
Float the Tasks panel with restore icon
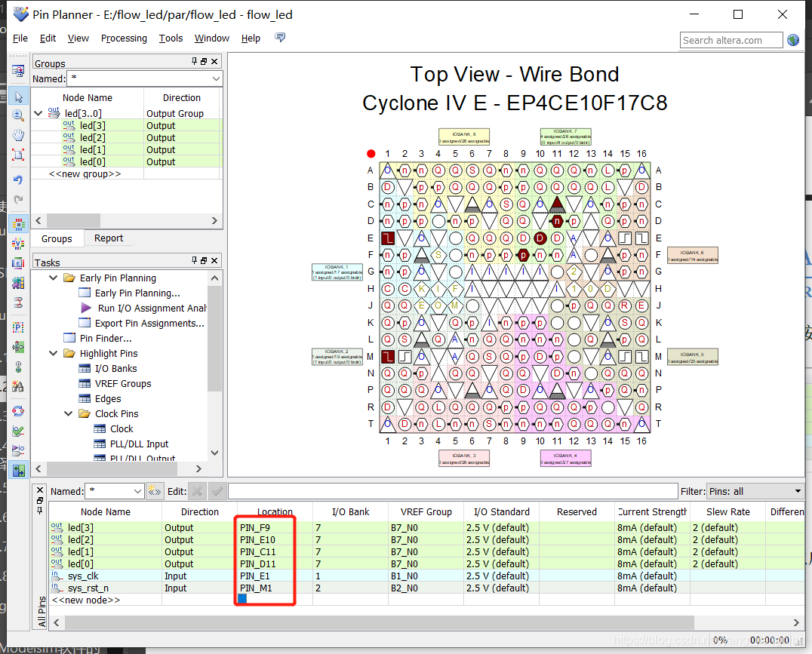204,260
